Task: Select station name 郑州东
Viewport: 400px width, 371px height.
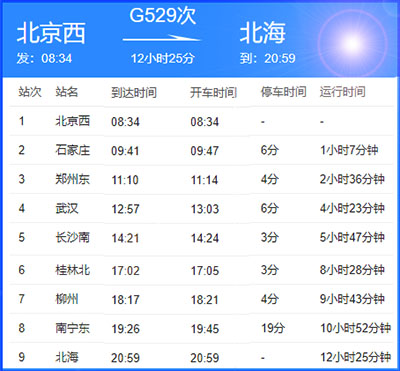Action: point(73,179)
